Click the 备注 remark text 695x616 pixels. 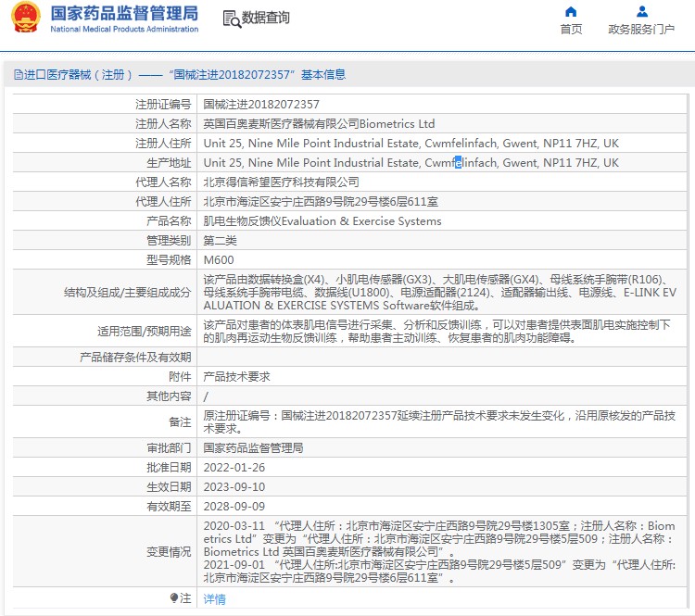(x=439, y=421)
